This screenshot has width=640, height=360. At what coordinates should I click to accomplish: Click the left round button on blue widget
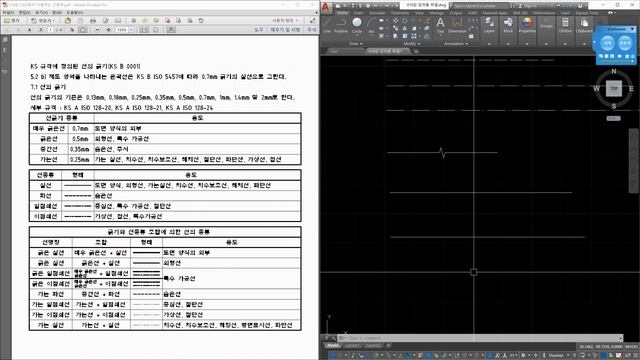[607, 42]
